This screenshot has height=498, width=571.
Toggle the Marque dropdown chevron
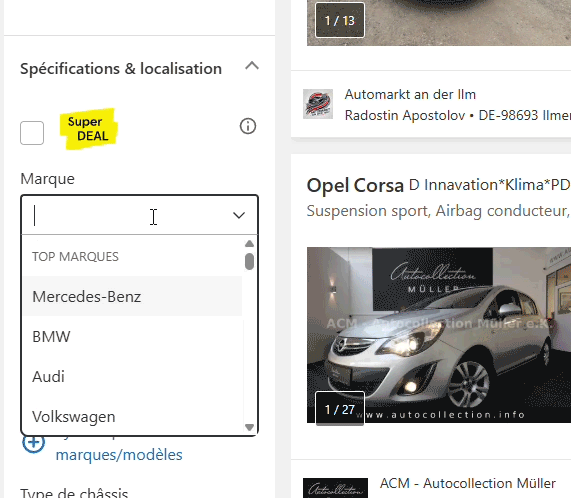tap(239, 215)
